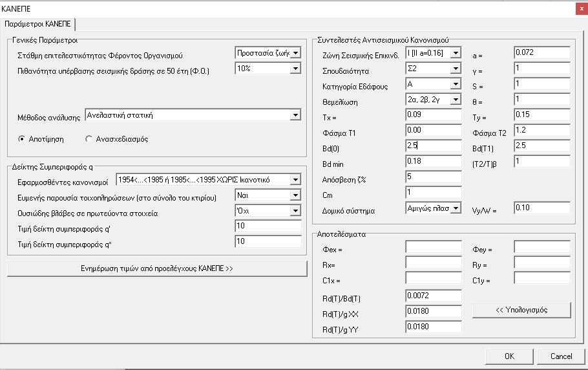
Task: Click the a = input field
Action: tap(542, 53)
